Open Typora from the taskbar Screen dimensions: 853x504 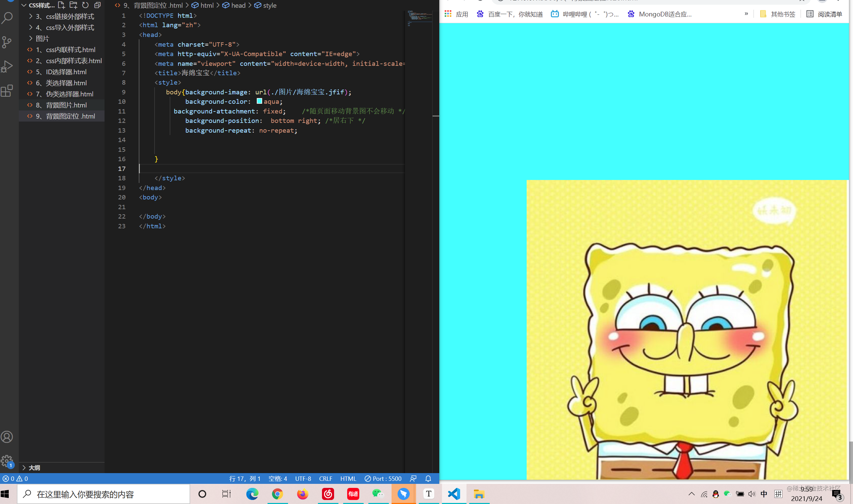[429, 494]
